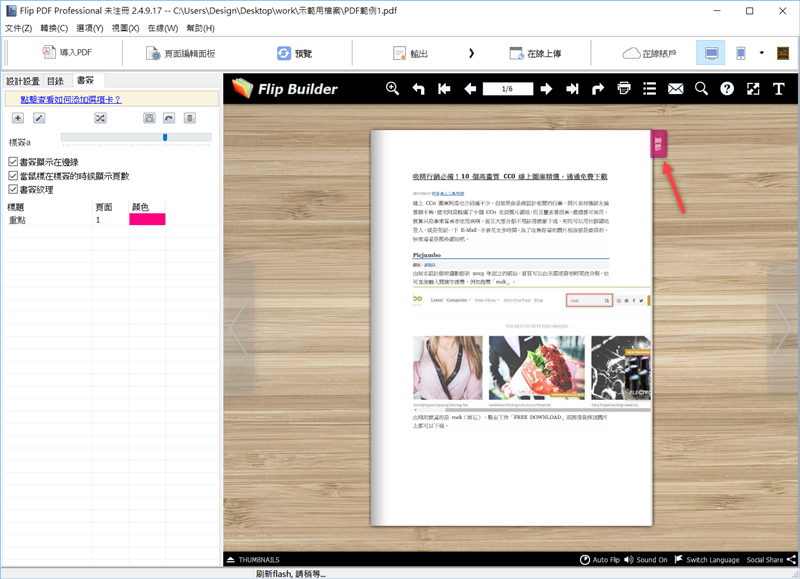The height and width of the screenshot is (579, 800).
Task: Open the table of contents list icon
Action: pyautogui.click(x=650, y=89)
